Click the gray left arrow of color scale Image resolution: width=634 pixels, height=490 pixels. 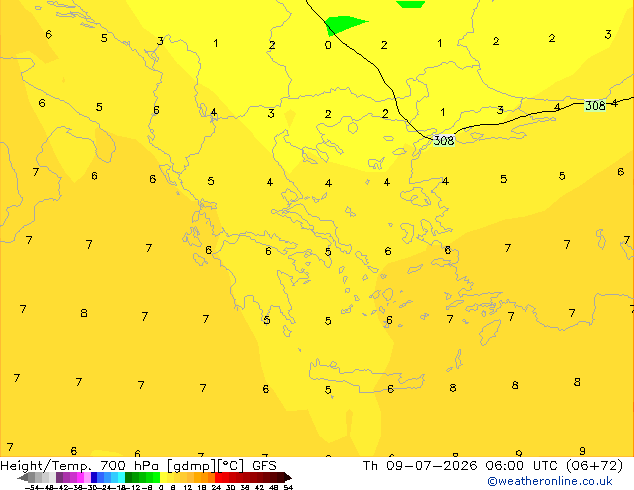coord(23,477)
